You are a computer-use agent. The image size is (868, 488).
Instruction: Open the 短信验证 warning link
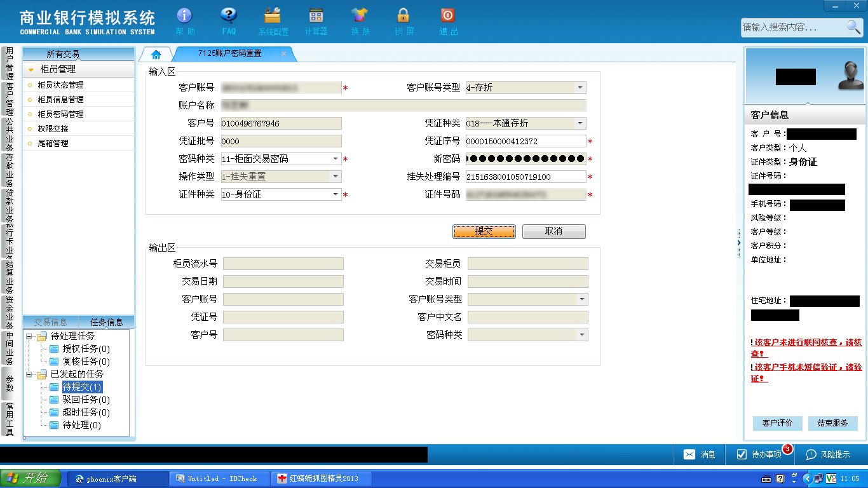click(806, 373)
